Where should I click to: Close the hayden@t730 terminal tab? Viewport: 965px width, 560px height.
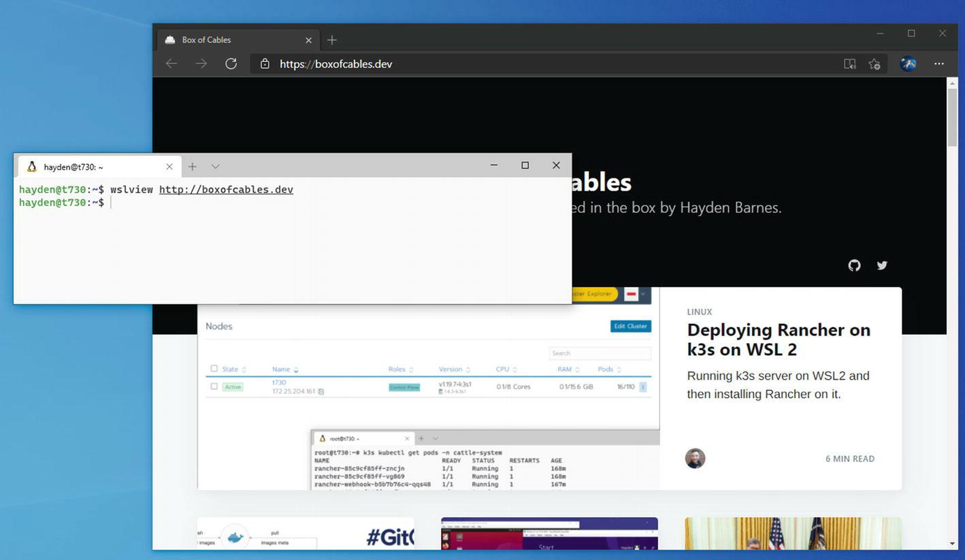coord(169,167)
